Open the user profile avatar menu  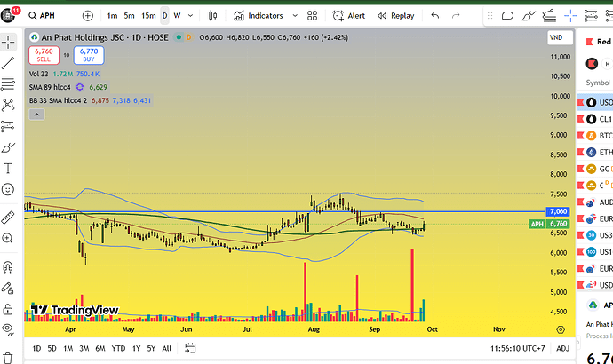click(x=8, y=15)
